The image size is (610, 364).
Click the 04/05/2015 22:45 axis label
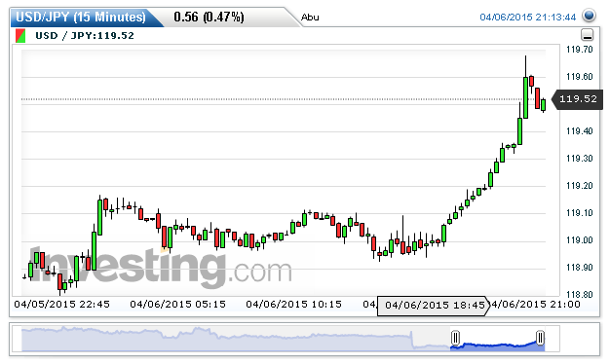[61, 305]
